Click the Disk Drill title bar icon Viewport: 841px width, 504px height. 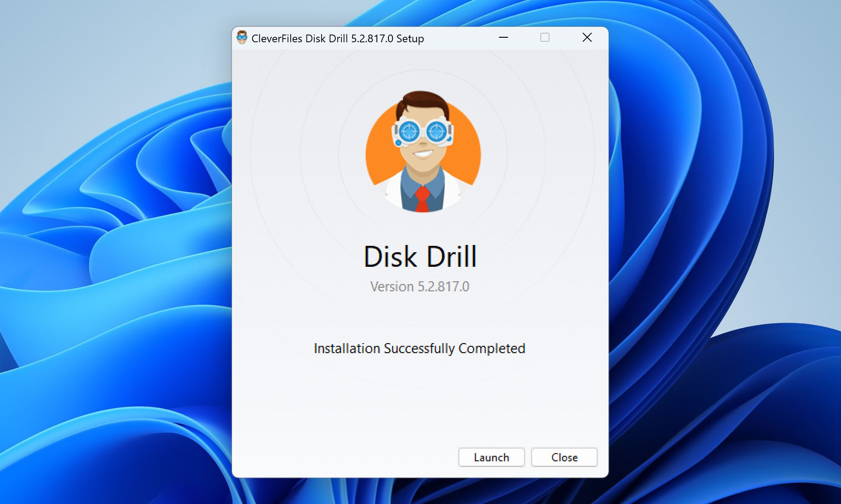[x=242, y=38]
